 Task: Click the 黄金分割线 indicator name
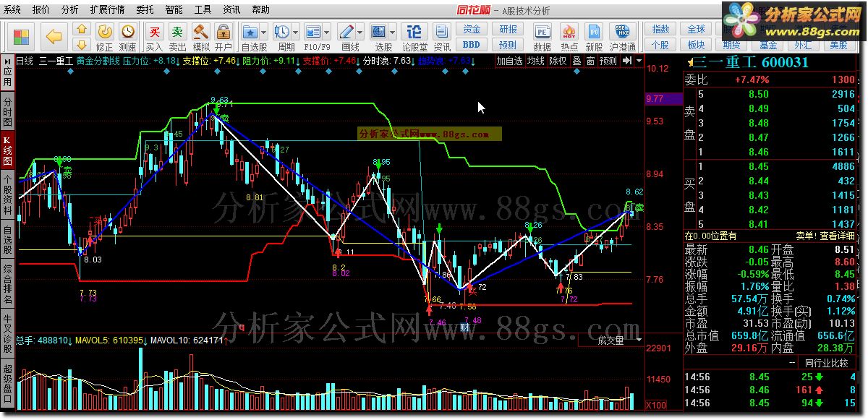click(x=97, y=61)
